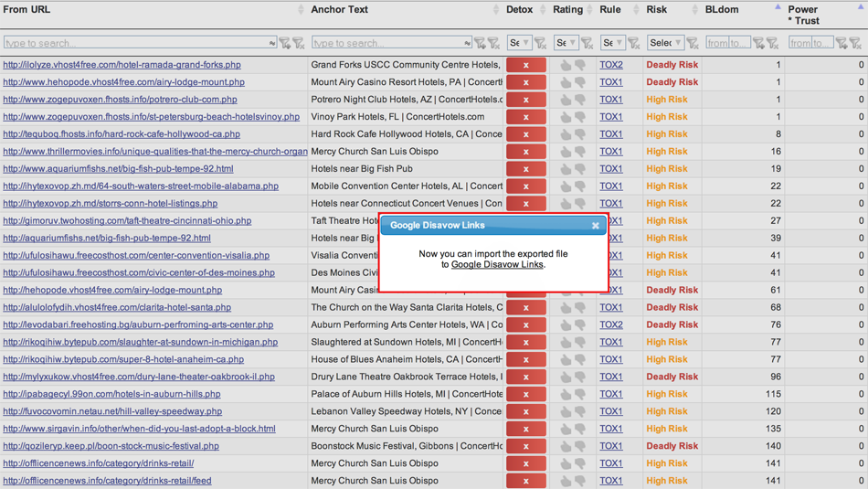868x489 pixels.
Task: Click the Rule column header
Action: pyautogui.click(x=610, y=9)
